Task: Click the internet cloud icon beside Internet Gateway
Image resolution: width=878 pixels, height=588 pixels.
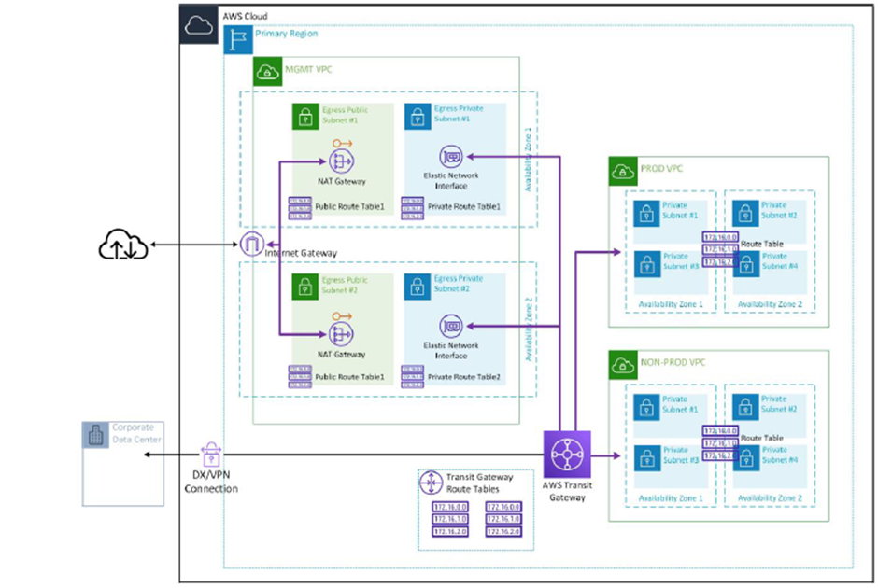Action: coord(124,245)
